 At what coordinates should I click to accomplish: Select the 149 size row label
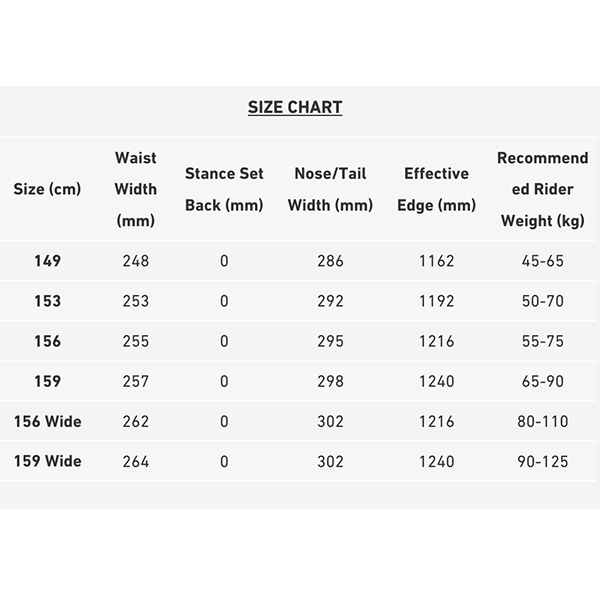pos(47,261)
